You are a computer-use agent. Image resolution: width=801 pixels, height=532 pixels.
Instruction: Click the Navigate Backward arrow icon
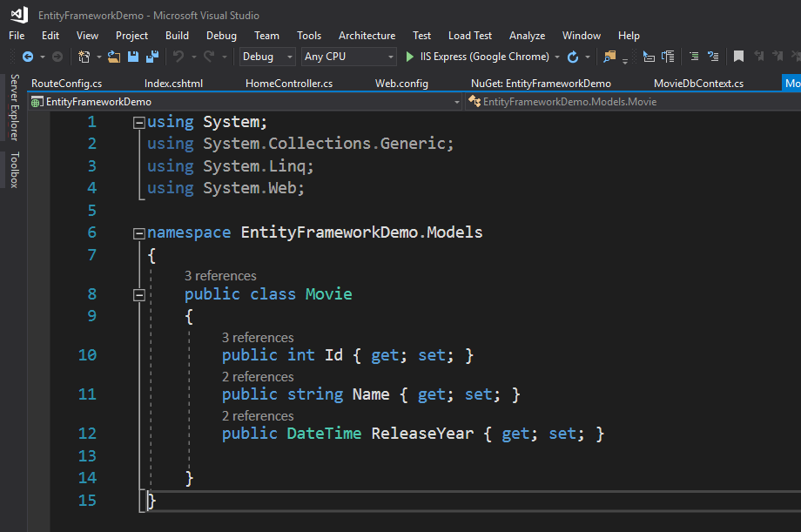(28, 57)
